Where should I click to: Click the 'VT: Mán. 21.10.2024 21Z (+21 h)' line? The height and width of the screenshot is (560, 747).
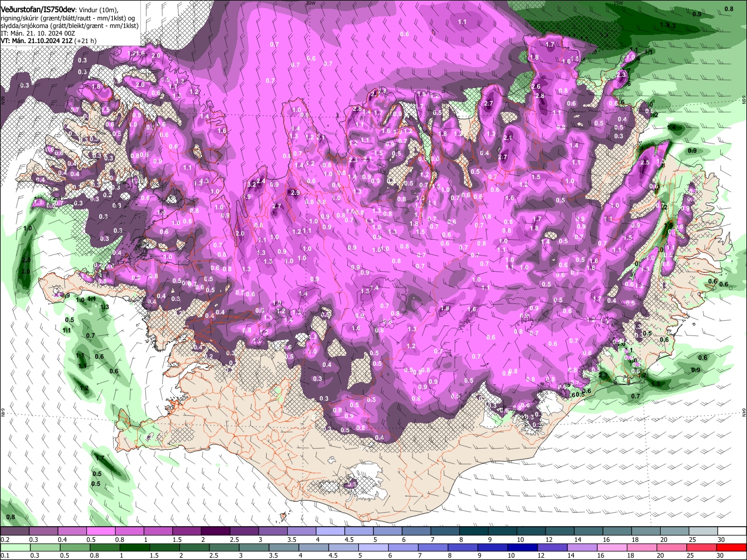click(x=48, y=41)
